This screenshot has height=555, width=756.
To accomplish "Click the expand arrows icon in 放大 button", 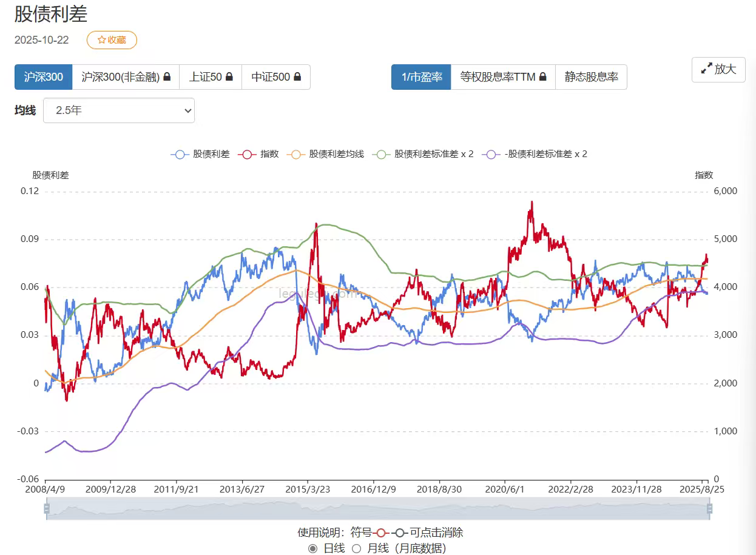I will (706, 69).
